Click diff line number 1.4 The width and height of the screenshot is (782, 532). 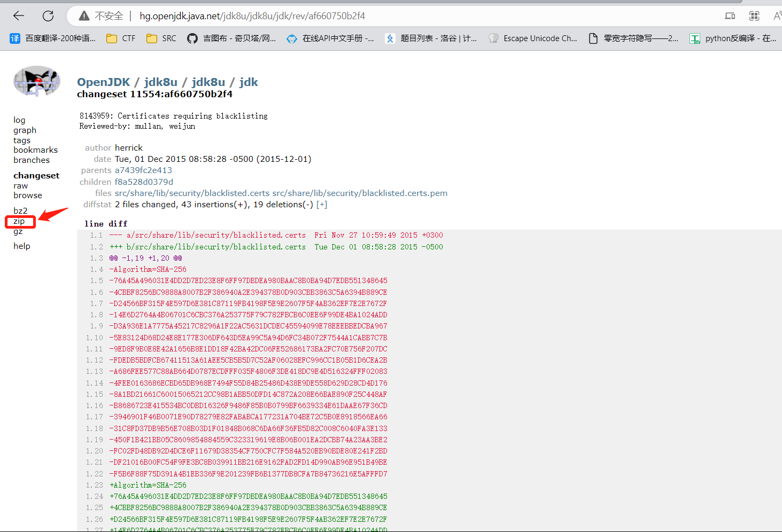coord(96,269)
